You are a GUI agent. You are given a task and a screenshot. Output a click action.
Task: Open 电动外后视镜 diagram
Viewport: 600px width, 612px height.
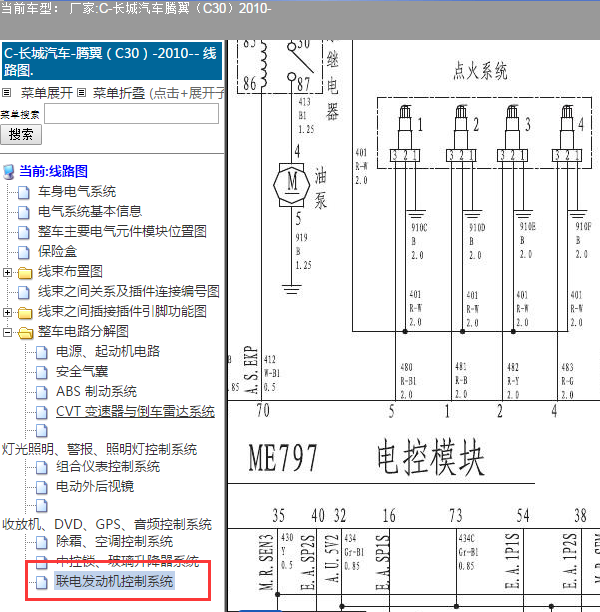95,486
